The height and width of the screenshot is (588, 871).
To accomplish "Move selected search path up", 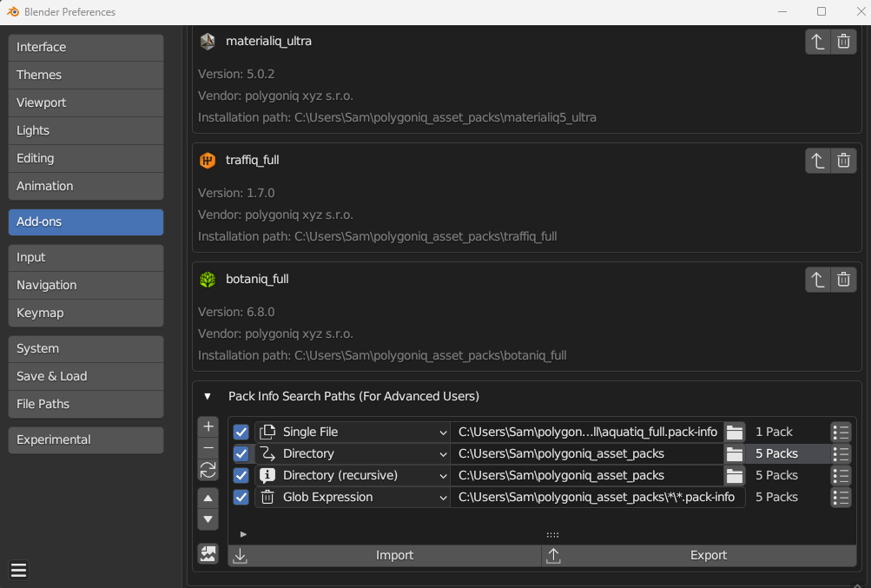I will tap(208, 498).
